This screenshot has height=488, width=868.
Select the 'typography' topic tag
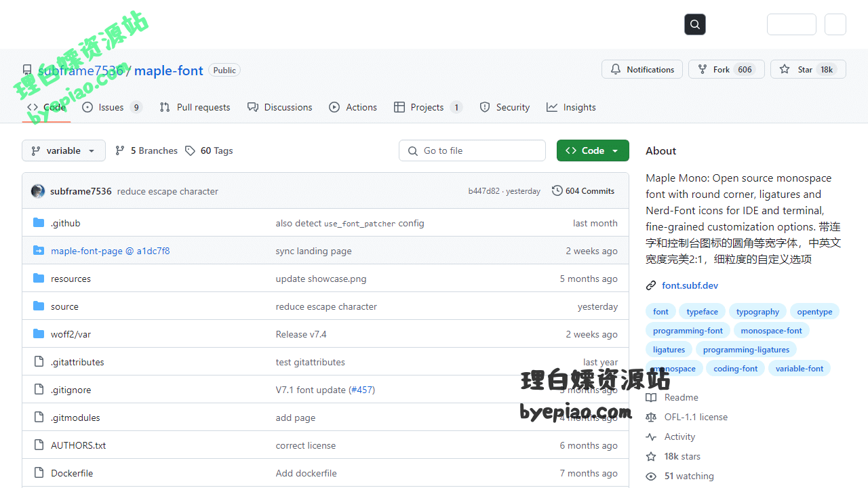[757, 312]
